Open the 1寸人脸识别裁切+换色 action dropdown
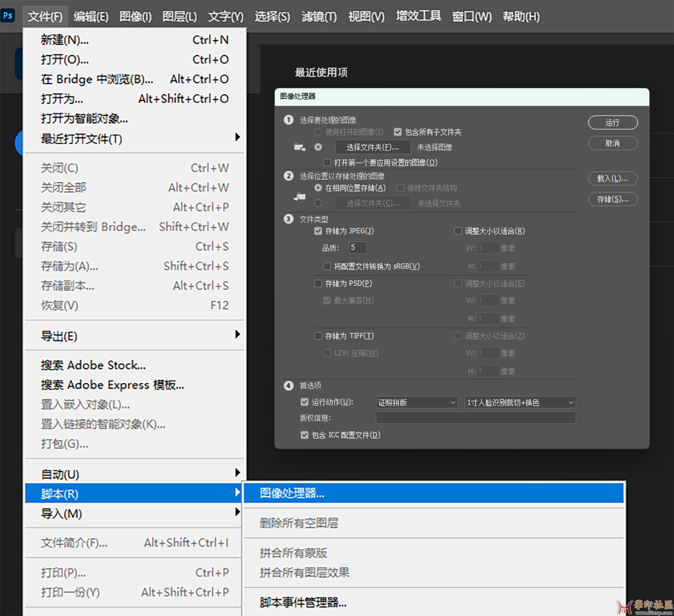Screen dimensions: 674x616 [520, 402]
